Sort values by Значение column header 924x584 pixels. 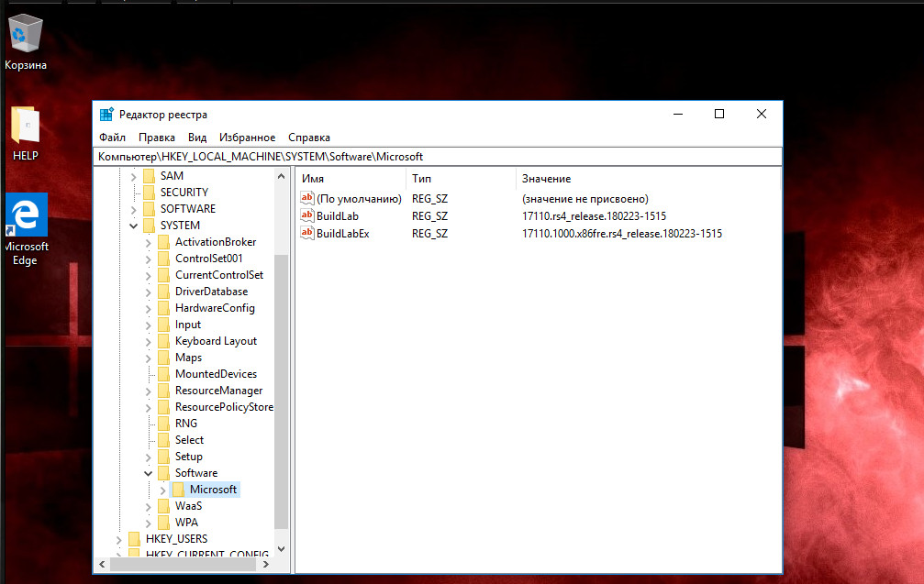[x=648, y=179]
